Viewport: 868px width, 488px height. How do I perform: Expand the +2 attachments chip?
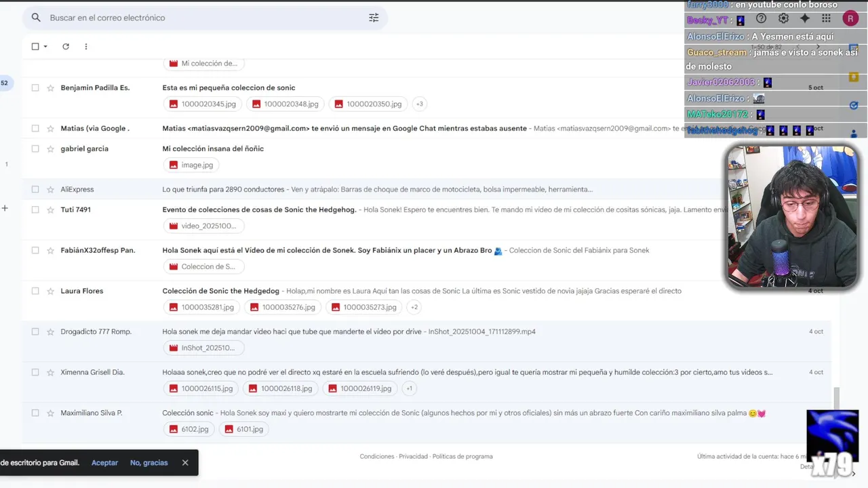click(x=414, y=307)
